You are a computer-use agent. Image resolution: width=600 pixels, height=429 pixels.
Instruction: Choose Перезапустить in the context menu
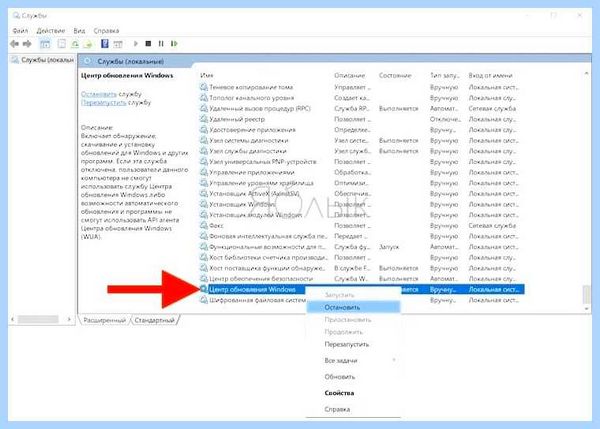[x=353, y=344]
